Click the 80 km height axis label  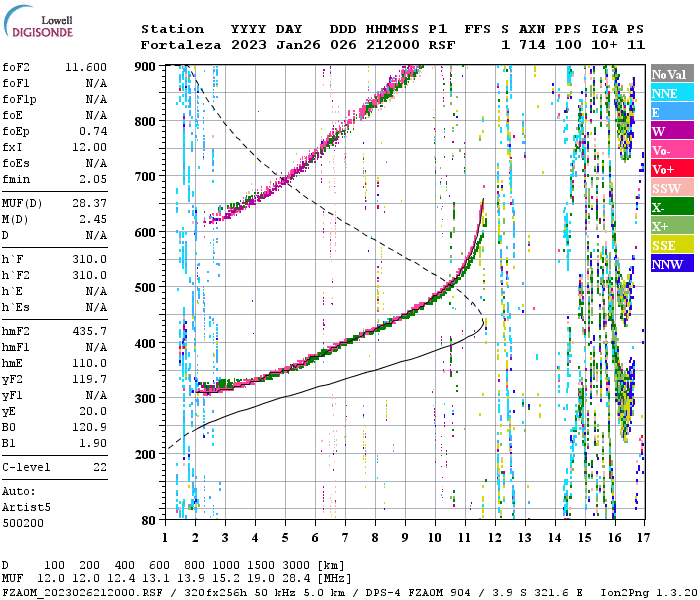[x=149, y=521]
